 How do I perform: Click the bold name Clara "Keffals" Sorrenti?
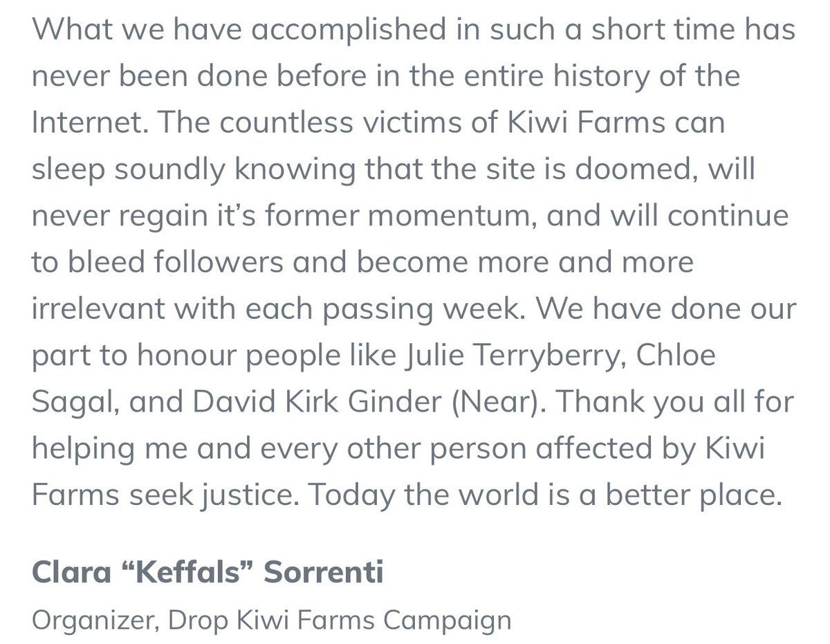pyautogui.click(x=207, y=574)
